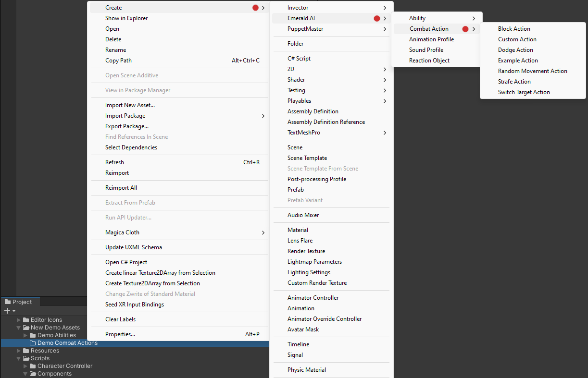
Task: Click Open C# Project
Action: tap(178, 262)
